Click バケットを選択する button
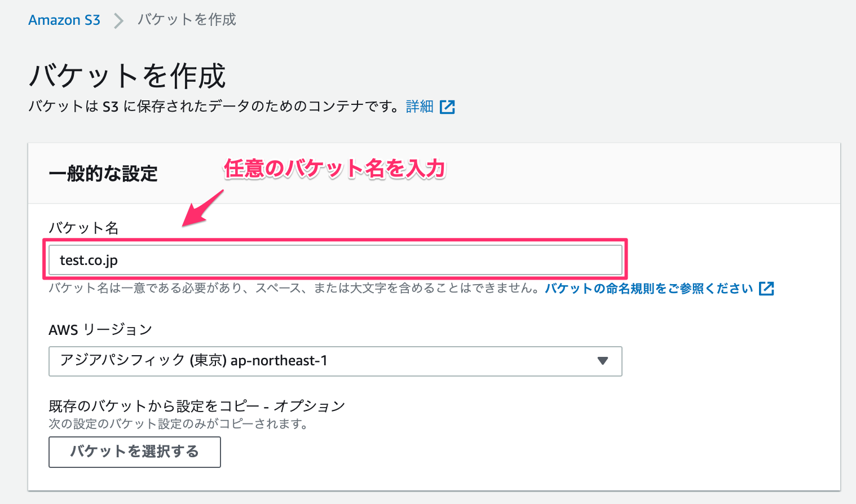The width and height of the screenshot is (856, 504). pyautogui.click(x=134, y=452)
